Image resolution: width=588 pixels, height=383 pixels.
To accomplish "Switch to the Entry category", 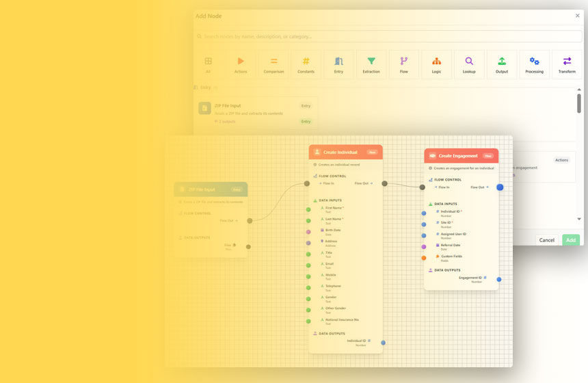I will point(338,64).
